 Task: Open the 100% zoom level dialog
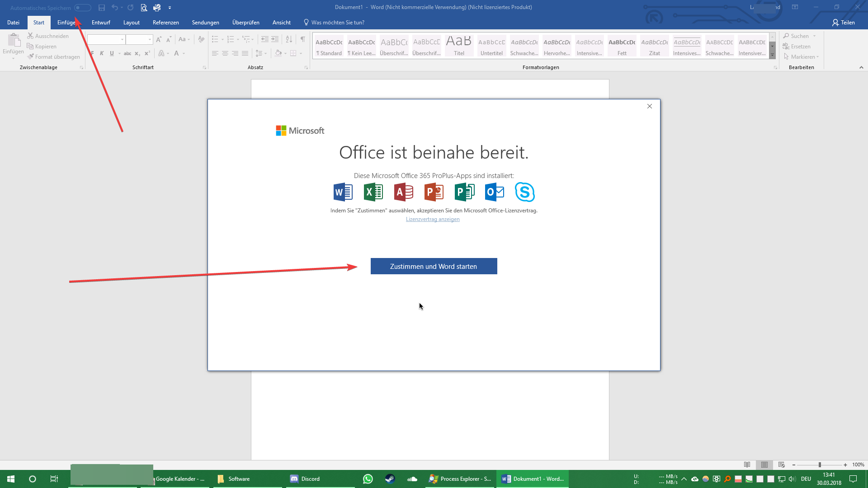pyautogui.click(x=858, y=465)
